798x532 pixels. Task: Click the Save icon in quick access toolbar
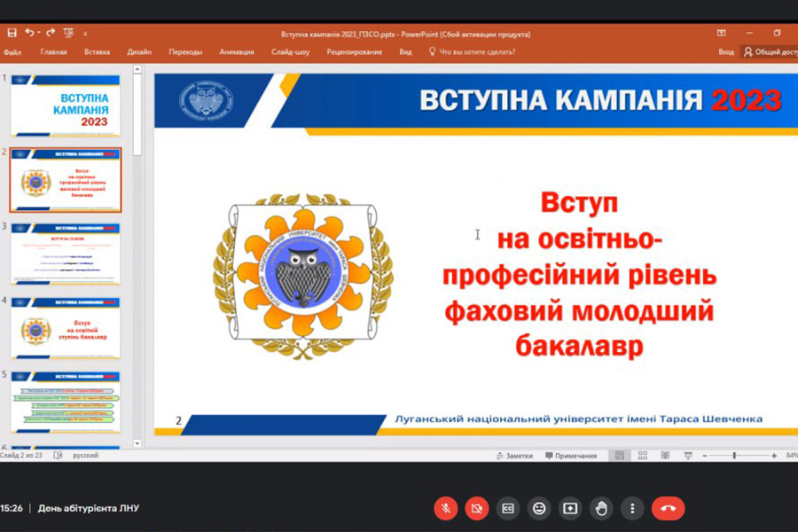[12, 33]
